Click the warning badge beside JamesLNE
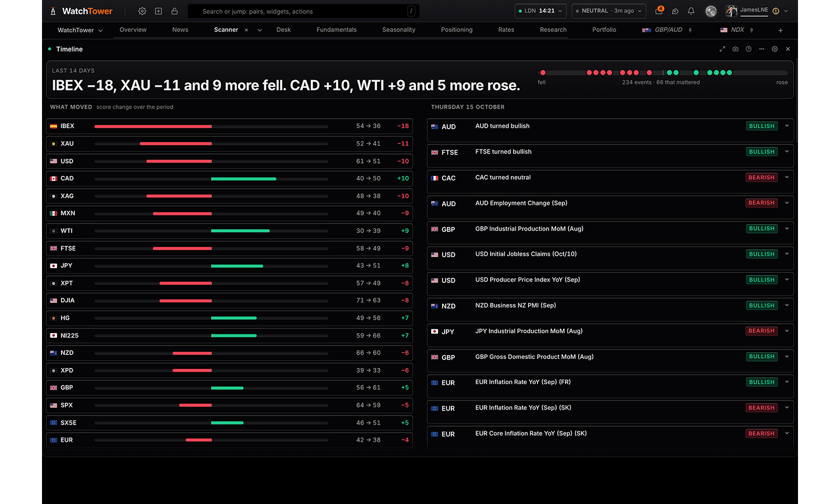Viewport: 840px width, 504px height. (776, 11)
